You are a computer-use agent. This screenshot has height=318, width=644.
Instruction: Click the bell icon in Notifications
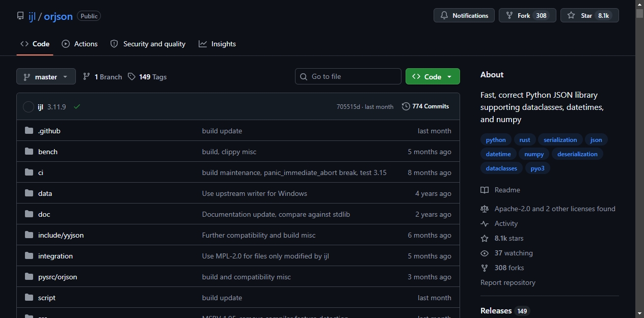tap(444, 16)
